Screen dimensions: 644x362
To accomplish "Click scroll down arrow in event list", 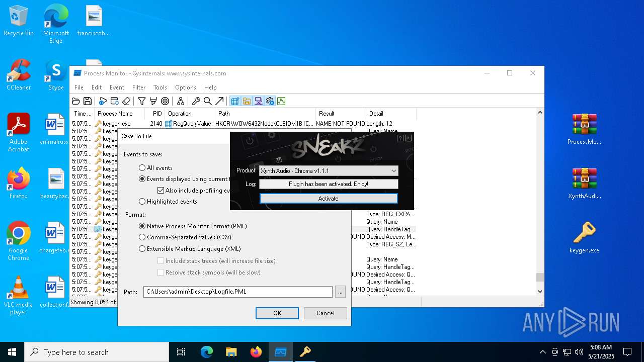I will (x=540, y=291).
